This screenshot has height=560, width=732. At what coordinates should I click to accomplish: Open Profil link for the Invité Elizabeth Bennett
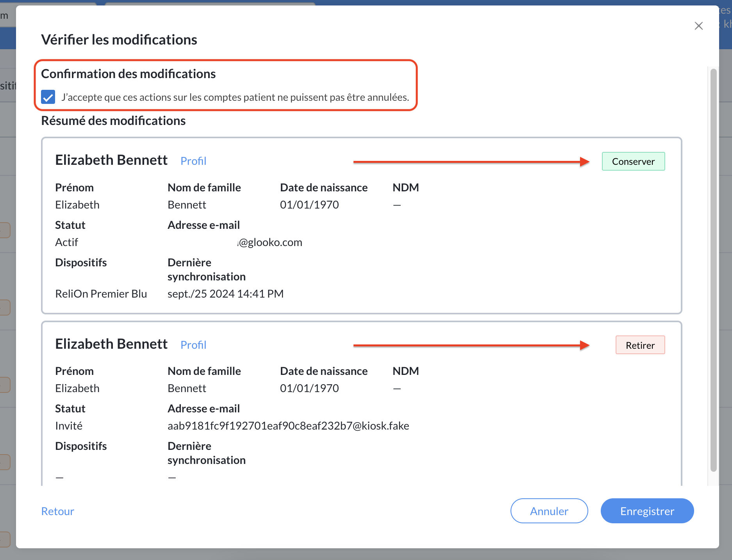point(193,345)
